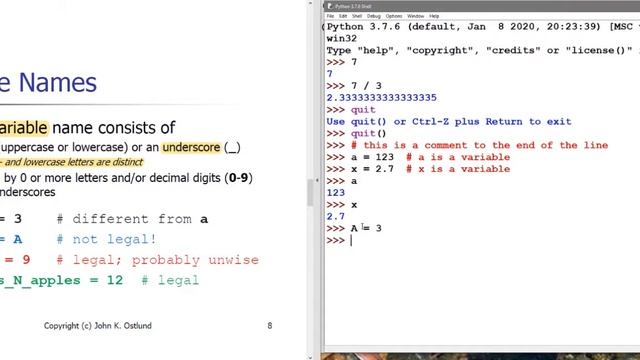Click the 'Use quit() or Ctrl-Z plus Return to exit' message

coord(449,122)
